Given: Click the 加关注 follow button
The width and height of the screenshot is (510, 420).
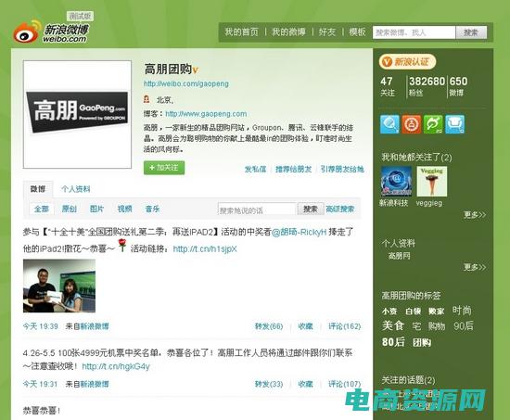Looking at the screenshot, I should pos(164,168).
